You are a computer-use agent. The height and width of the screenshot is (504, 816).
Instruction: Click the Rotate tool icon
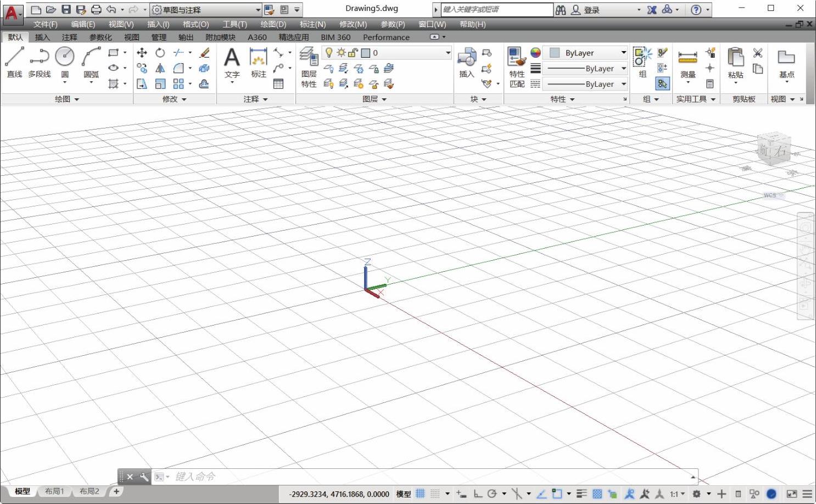(x=160, y=53)
